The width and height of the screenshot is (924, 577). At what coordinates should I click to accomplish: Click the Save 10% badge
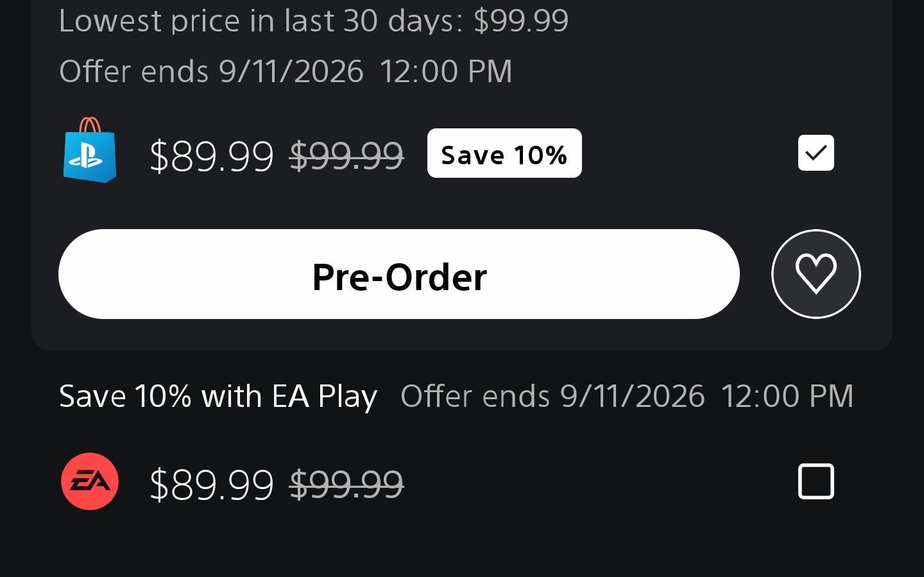tap(504, 153)
